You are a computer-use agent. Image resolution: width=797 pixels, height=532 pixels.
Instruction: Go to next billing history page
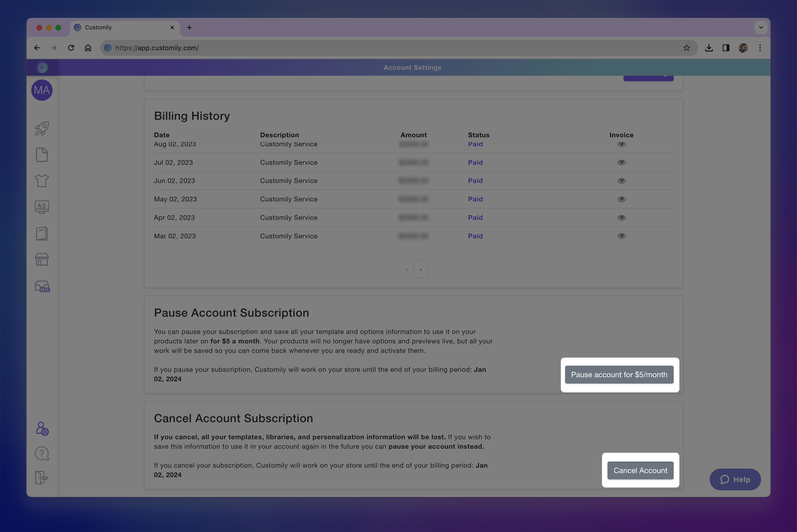(420, 269)
